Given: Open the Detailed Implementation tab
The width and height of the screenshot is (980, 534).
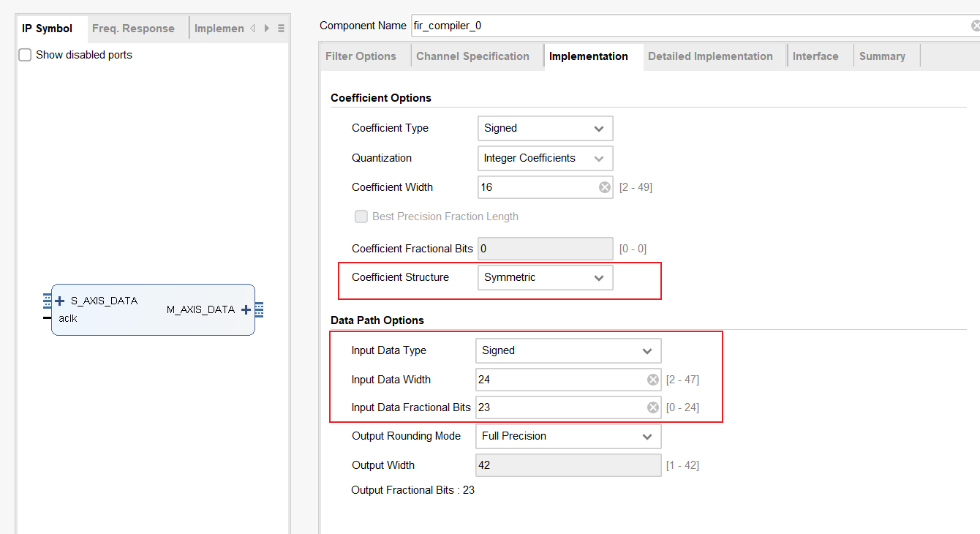Looking at the screenshot, I should [710, 56].
